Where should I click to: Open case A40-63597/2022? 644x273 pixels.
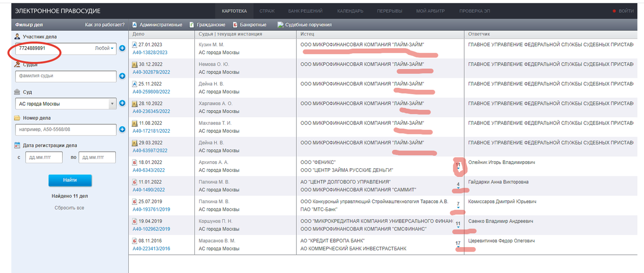click(x=150, y=150)
